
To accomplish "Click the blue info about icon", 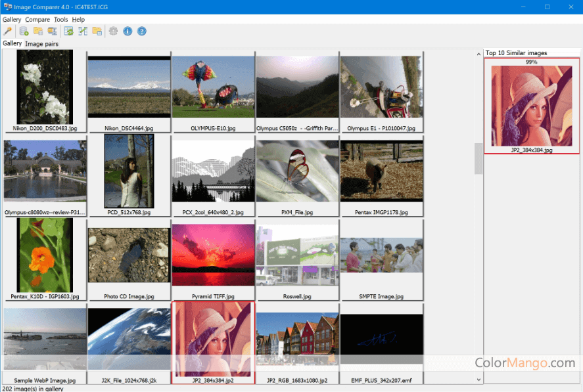I will 128,31.
